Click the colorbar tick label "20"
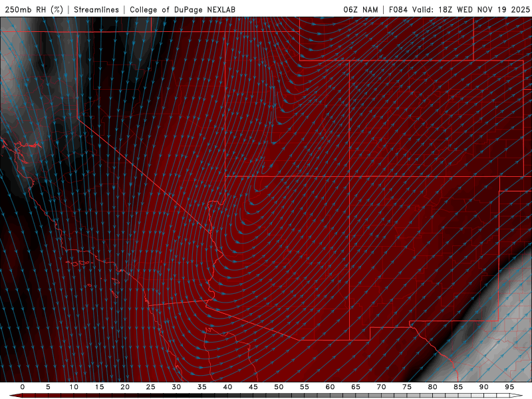The width and height of the screenshot is (532, 399). [125, 387]
